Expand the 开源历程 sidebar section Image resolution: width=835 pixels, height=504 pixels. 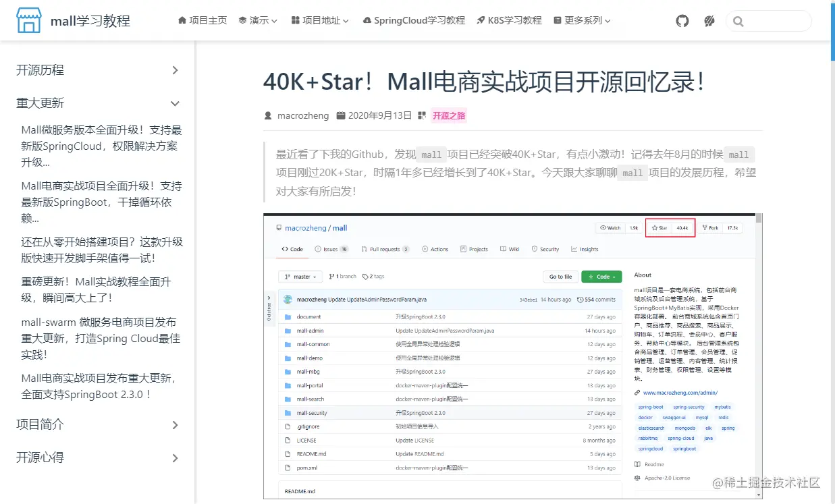[98, 70]
